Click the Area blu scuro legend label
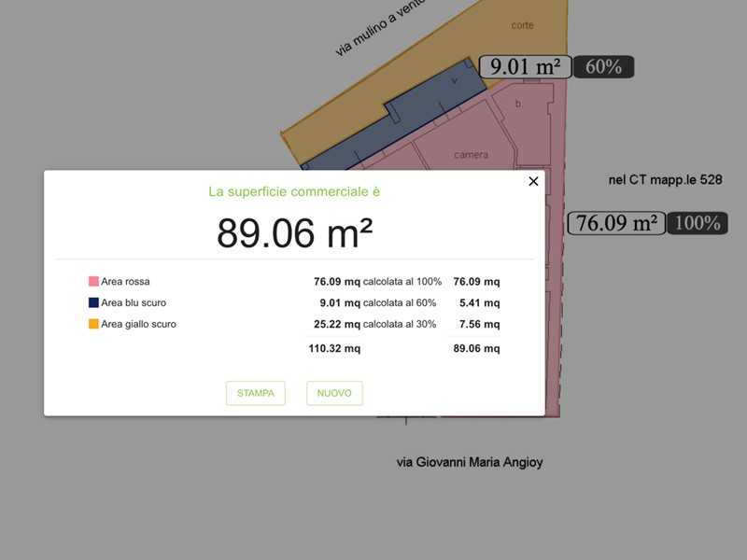The height and width of the screenshot is (560, 747). [134, 302]
